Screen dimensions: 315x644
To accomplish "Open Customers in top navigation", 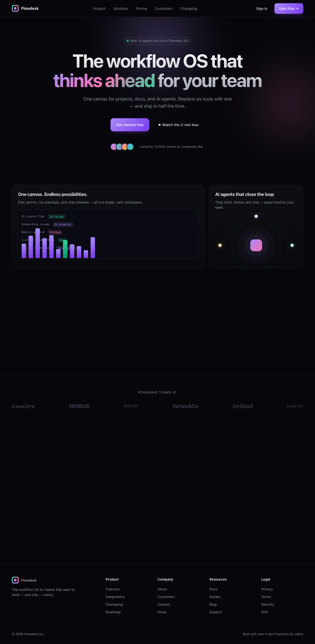I will pos(163,9).
